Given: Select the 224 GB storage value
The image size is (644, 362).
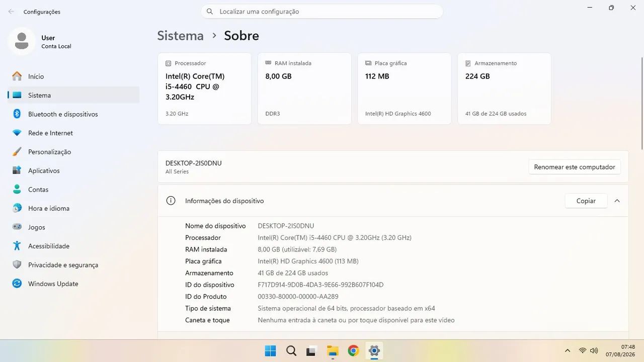Looking at the screenshot, I should [477, 76].
